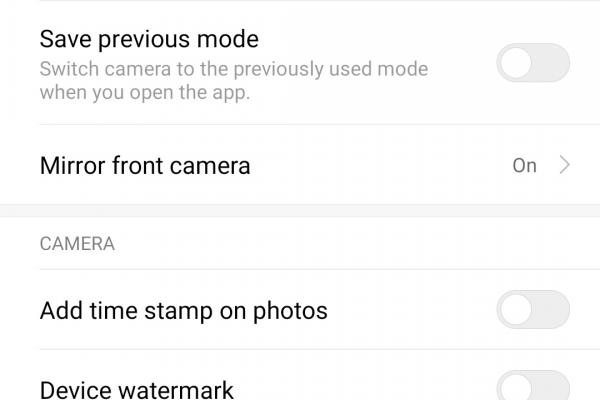The width and height of the screenshot is (600, 400).
Task: Click the "On" value for Mirror front camera
Action: 524,165
